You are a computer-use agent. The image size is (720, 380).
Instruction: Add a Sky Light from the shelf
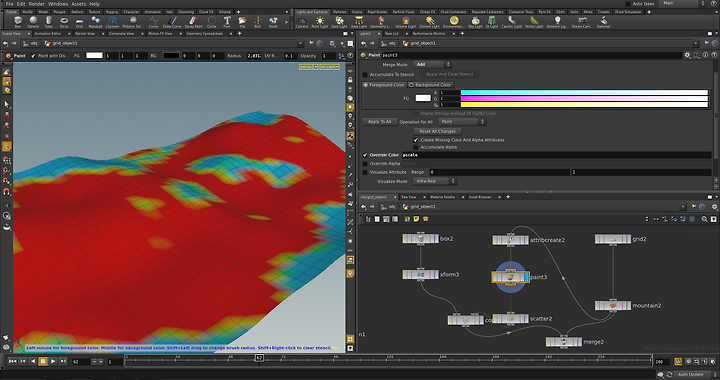point(476,22)
